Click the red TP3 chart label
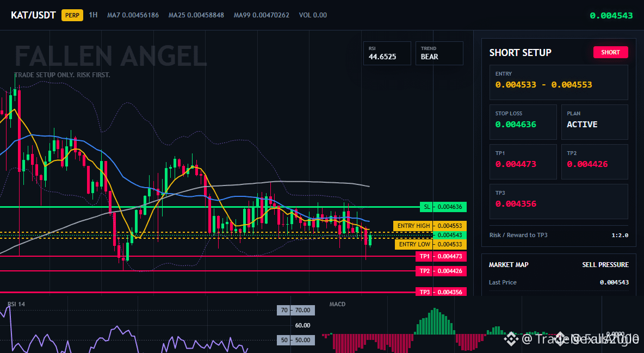The height and width of the screenshot is (353, 644). point(441,292)
